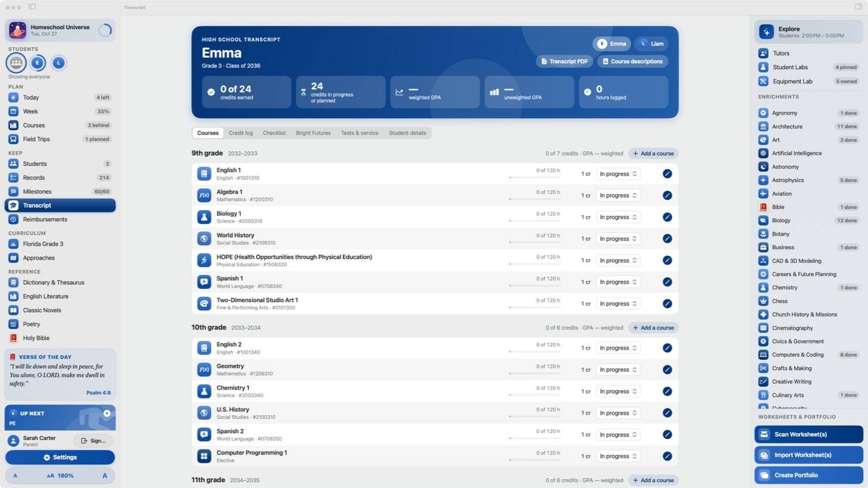Click the Scan Worksheet(s) button
Image resolution: width=868 pixels, height=488 pixels.
click(808, 434)
